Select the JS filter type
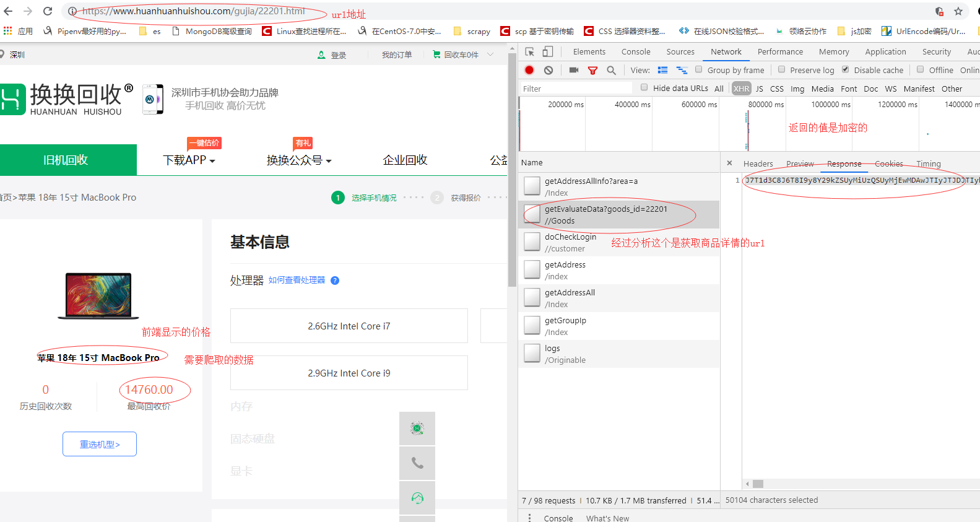Viewport: 980px width, 522px height. 759,89
